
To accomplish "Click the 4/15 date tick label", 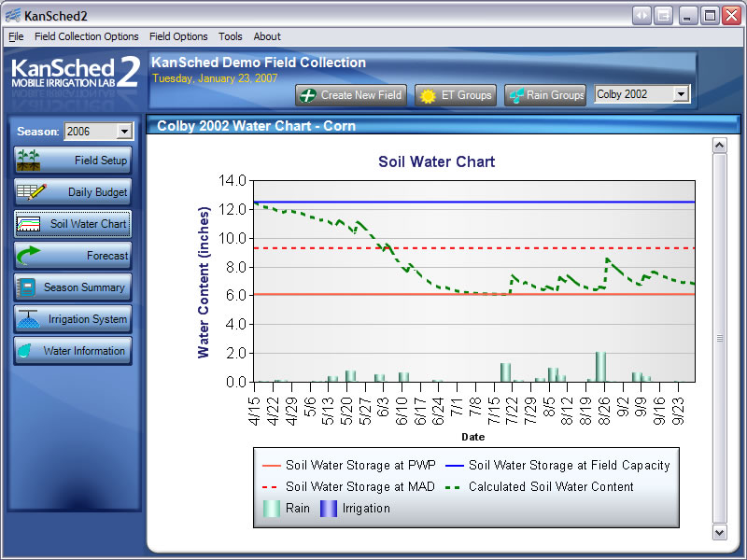I will [x=254, y=412].
